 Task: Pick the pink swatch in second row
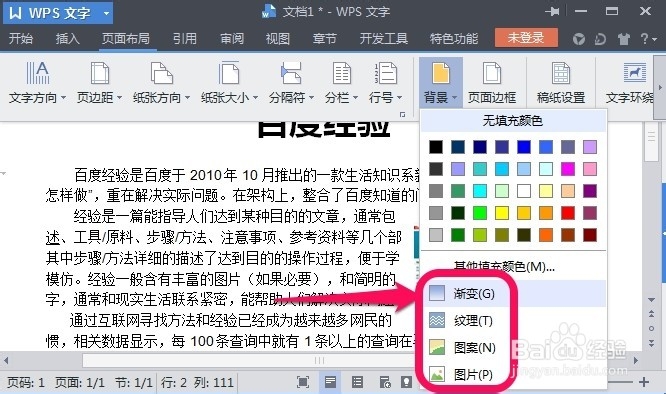click(x=590, y=169)
